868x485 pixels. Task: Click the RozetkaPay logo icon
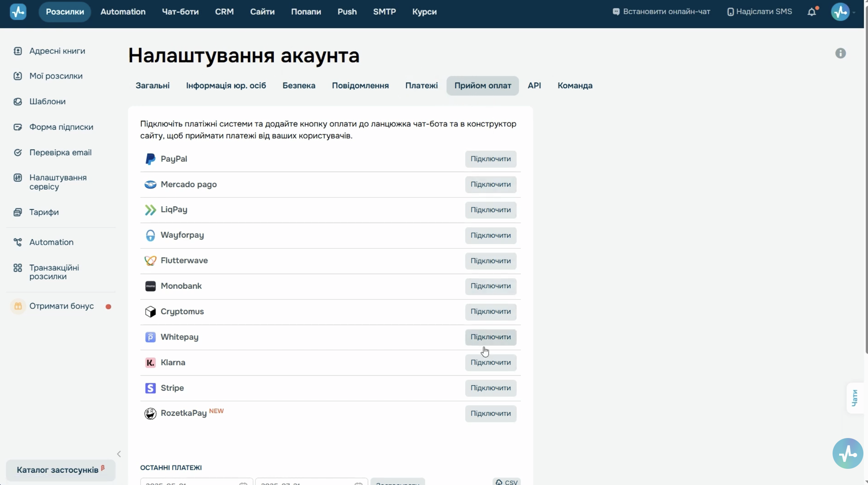pyautogui.click(x=150, y=413)
